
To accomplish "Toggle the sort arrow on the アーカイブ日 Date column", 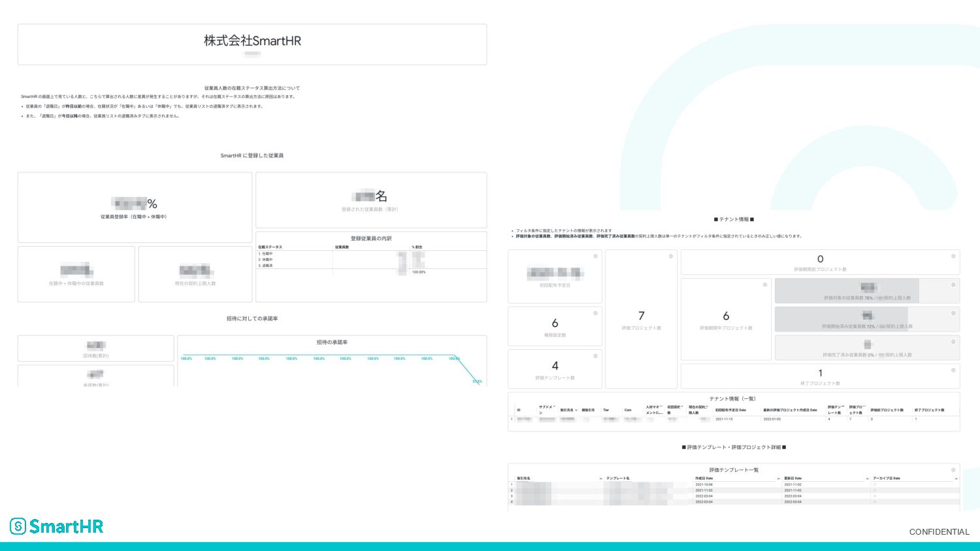I will (x=956, y=479).
